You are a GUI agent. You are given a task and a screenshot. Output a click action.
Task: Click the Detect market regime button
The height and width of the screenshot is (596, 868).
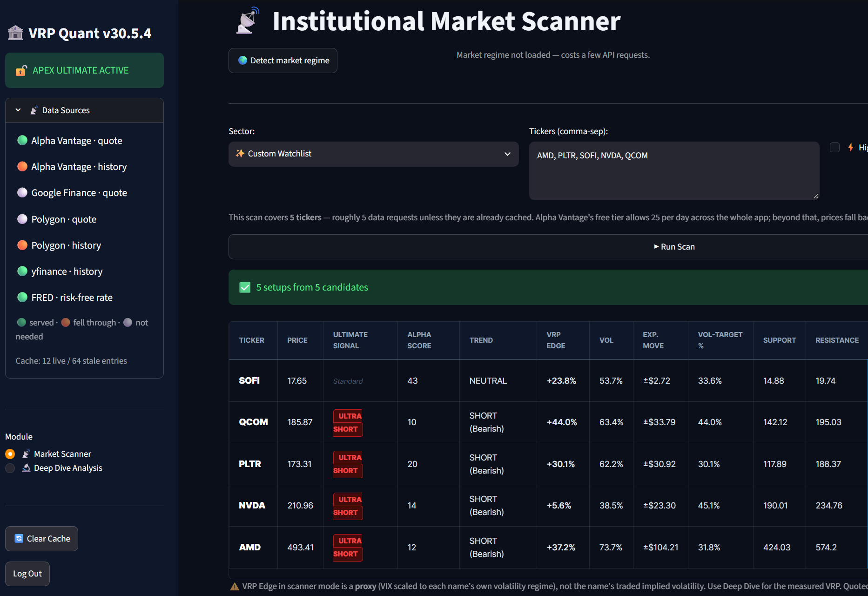click(x=283, y=61)
